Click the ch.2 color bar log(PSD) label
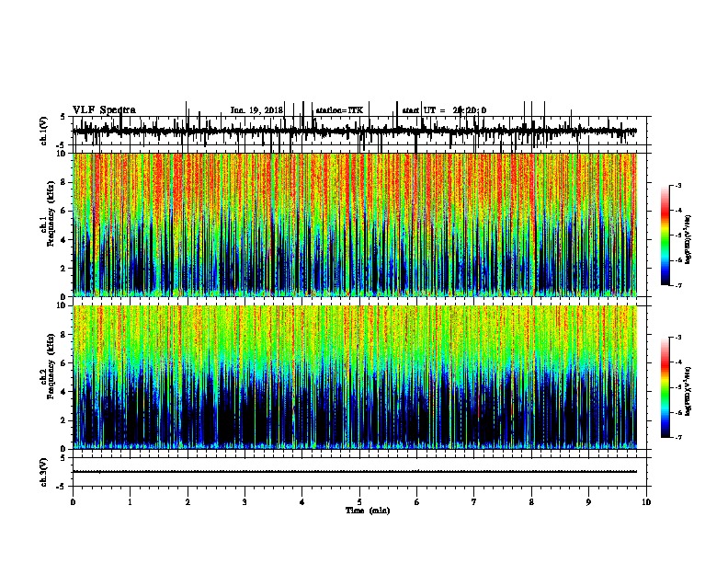 [688, 392]
